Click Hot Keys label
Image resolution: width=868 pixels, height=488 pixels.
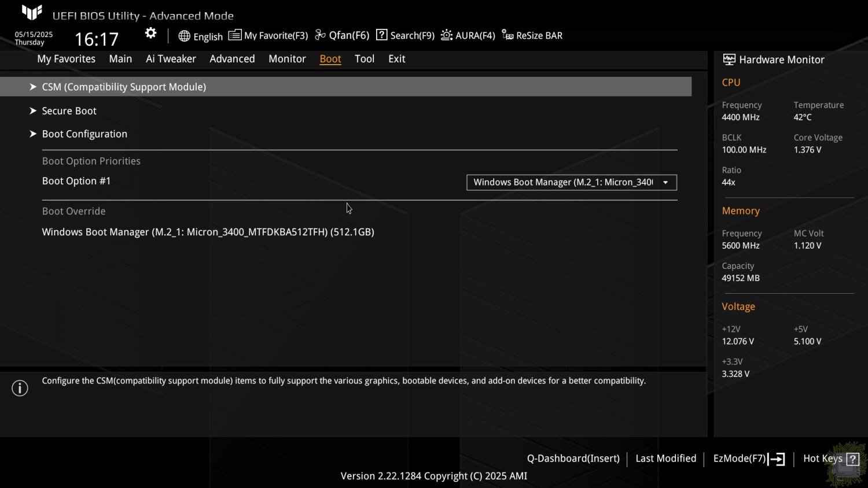point(823,459)
